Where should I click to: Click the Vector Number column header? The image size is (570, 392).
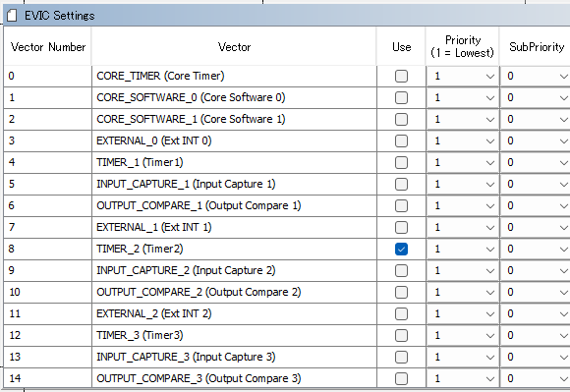(48, 47)
